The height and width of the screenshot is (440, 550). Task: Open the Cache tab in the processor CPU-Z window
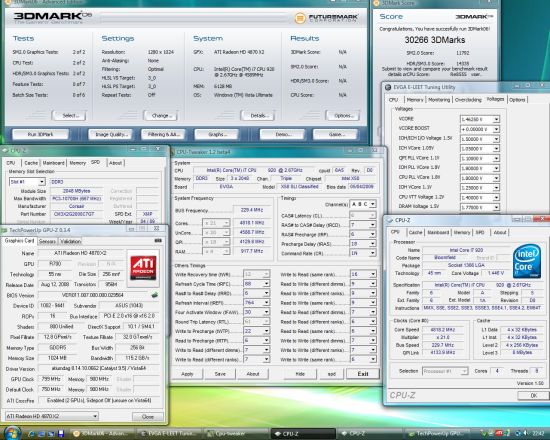tap(415, 232)
